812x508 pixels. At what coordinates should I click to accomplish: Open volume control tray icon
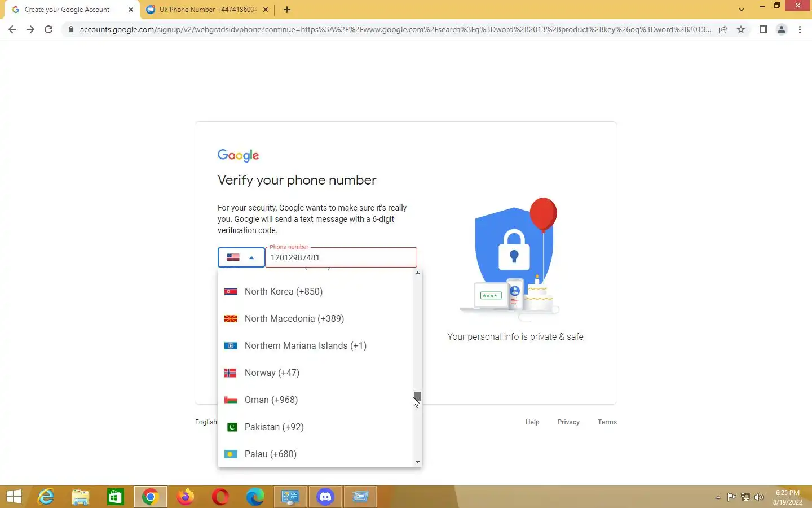pos(759,497)
